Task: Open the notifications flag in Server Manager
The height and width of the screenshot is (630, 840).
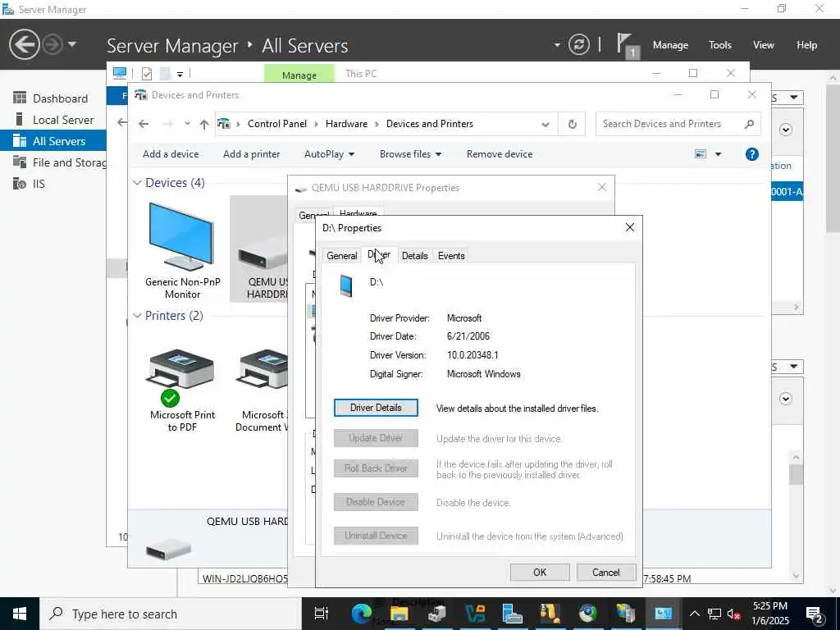Action: click(x=628, y=45)
